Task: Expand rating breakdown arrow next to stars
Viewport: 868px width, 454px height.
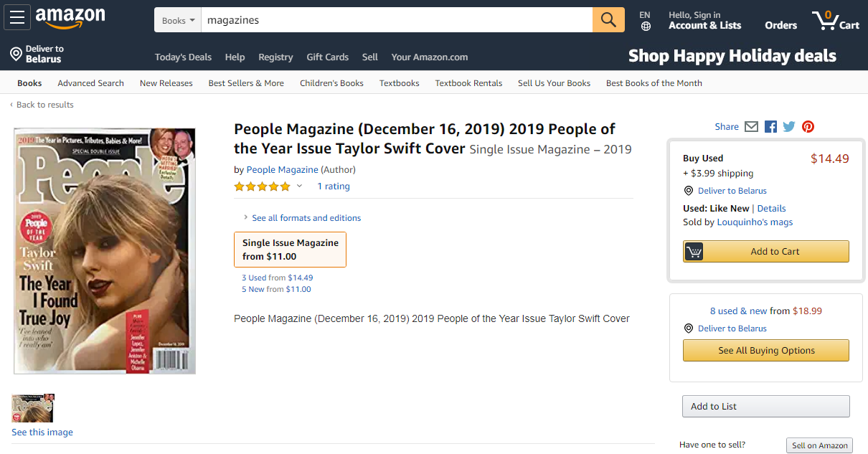Action: click(x=300, y=186)
